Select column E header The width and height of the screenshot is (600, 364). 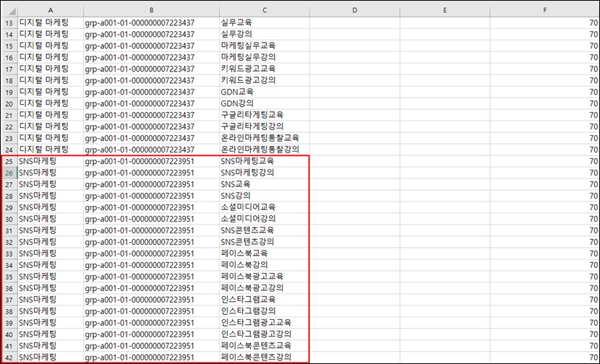click(445, 11)
